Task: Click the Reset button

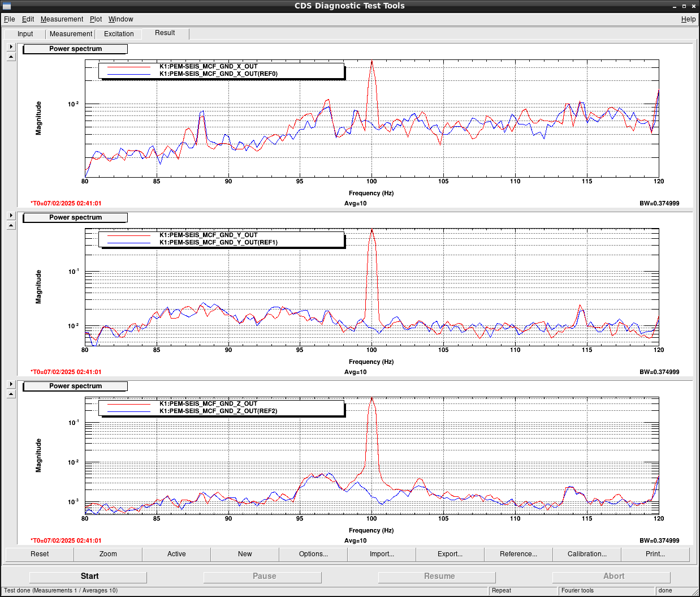Action: tap(40, 554)
